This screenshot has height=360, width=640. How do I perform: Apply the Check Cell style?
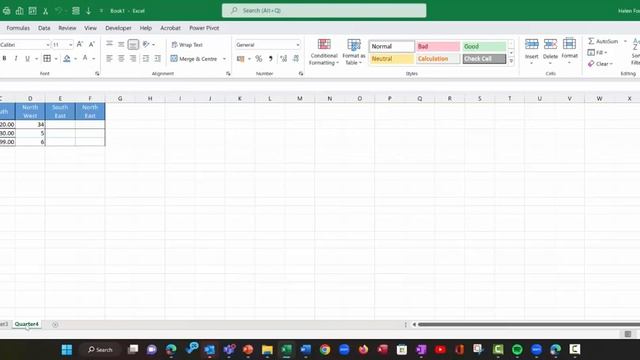tap(484, 59)
